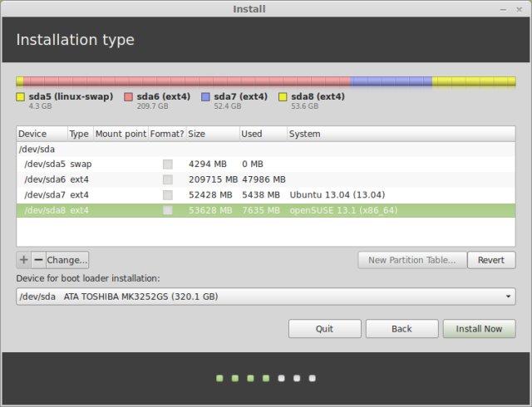Click the Size column header
The width and height of the screenshot is (532, 407).
(213, 134)
